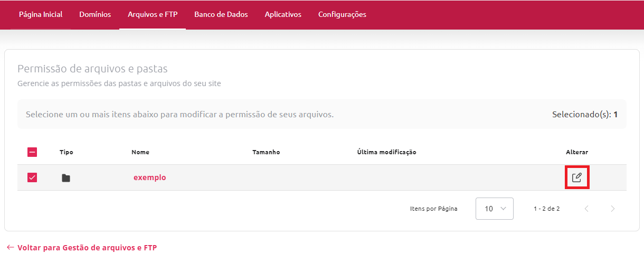Screen dimensions: 644x253
Task: Go to the previous page arrow
Action: (586, 209)
